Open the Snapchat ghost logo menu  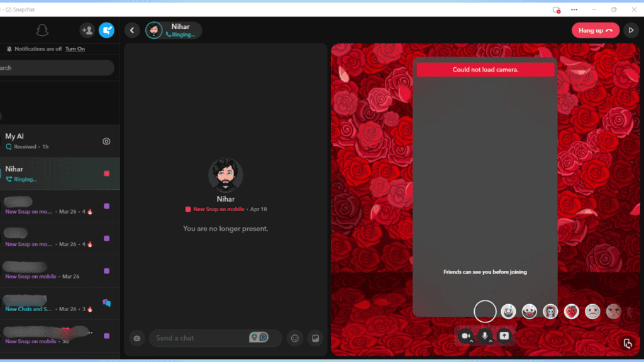(42, 30)
